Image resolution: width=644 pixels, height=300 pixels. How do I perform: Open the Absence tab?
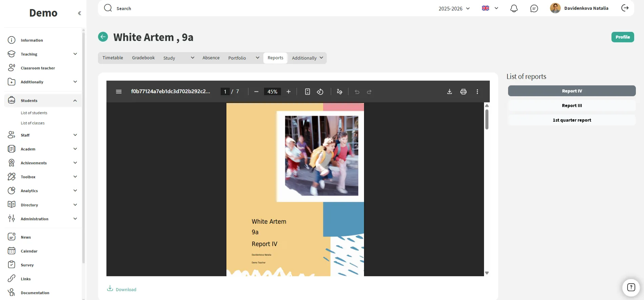[x=211, y=58]
